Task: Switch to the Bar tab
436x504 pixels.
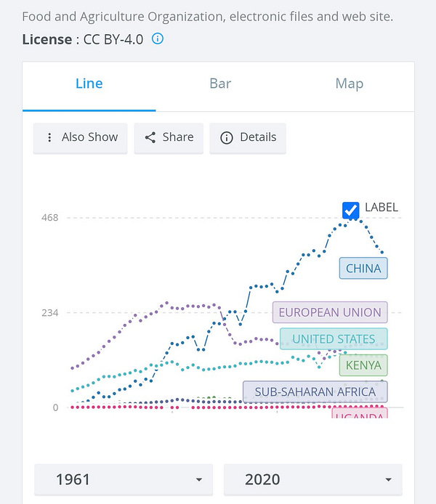Action: 220,84
